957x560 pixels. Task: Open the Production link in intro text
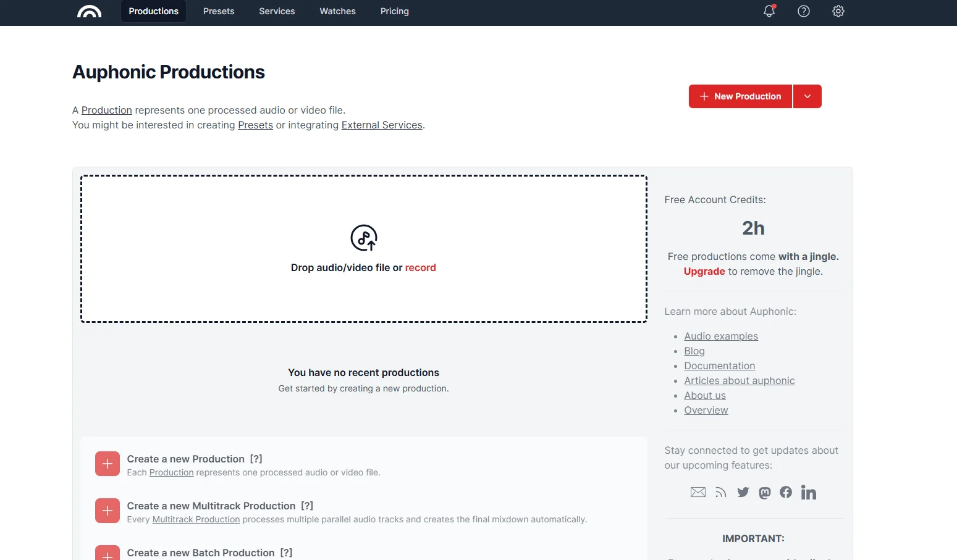107,110
